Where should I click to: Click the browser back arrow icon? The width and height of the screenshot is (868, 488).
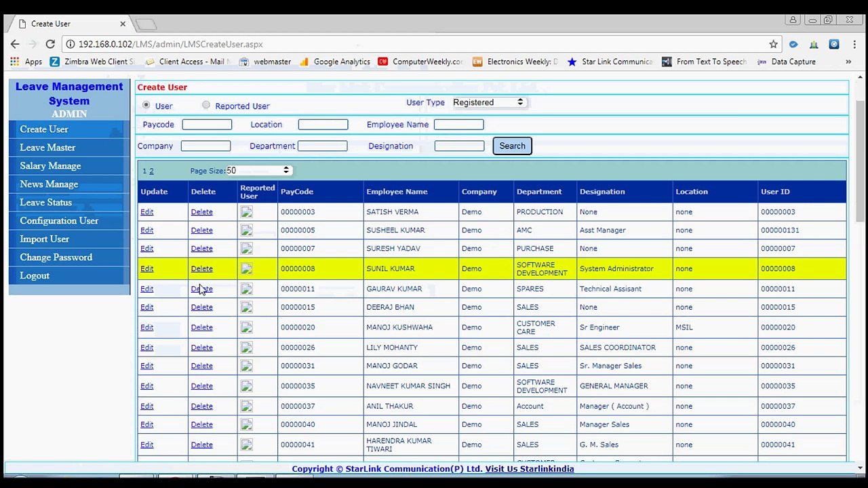pos(15,44)
